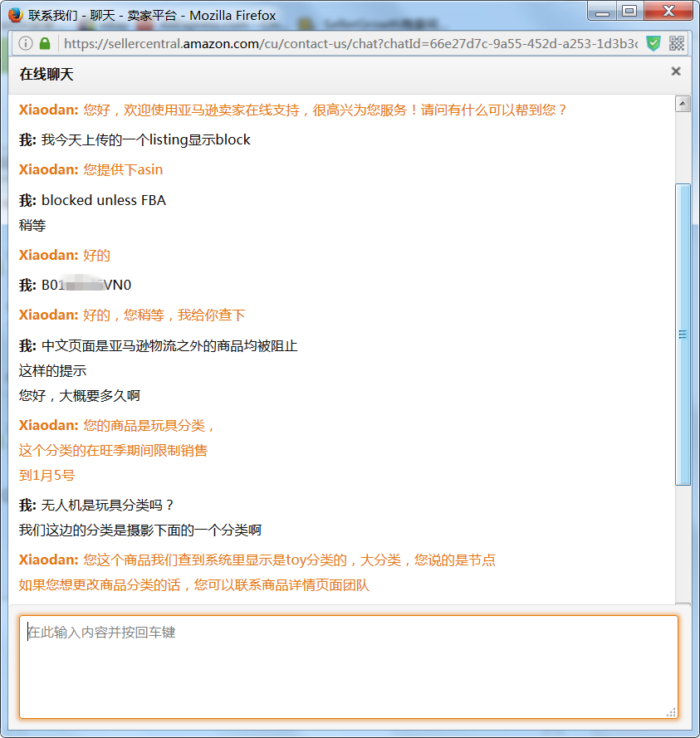Click the message '您好，大概要多久啊'
Screen dimensions: 700x738
pos(80,395)
